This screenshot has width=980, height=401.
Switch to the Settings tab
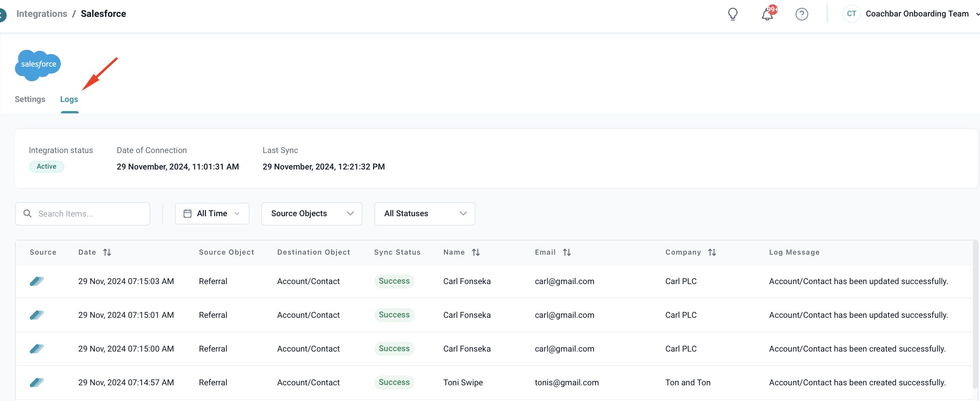30,99
